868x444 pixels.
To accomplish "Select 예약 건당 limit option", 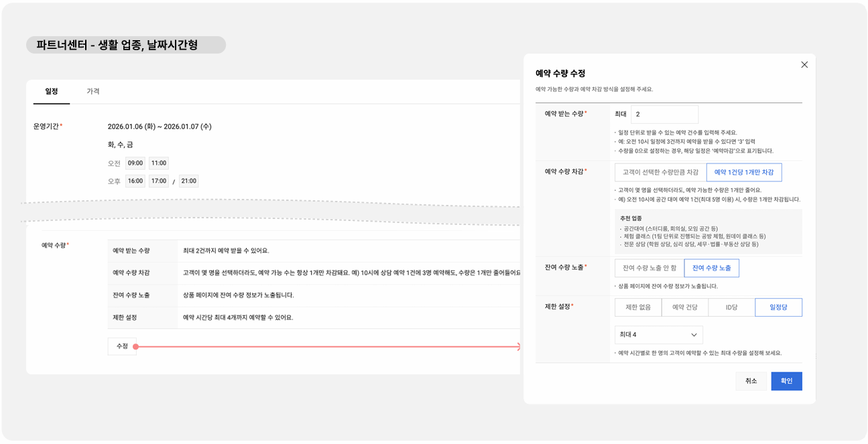I will tap(684, 307).
